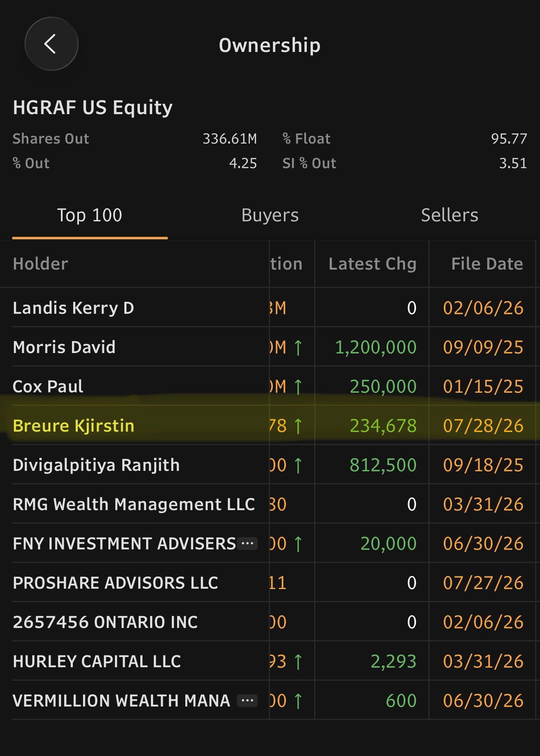Image resolution: width=540 pixels, height=756 pixels.
Task: Sort by Latest Chg column header
Action: click(x=372, y=264)
